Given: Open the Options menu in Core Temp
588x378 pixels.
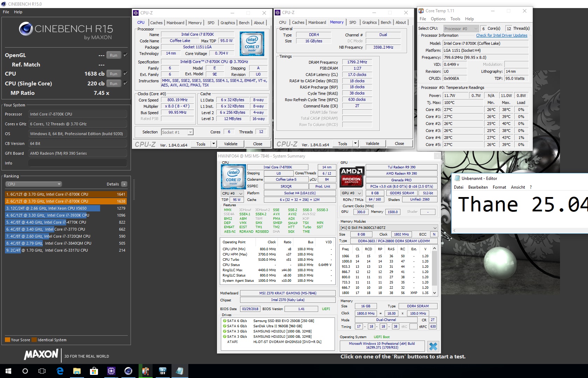Looking at the screenshot, I should click(x=438, y=19).
